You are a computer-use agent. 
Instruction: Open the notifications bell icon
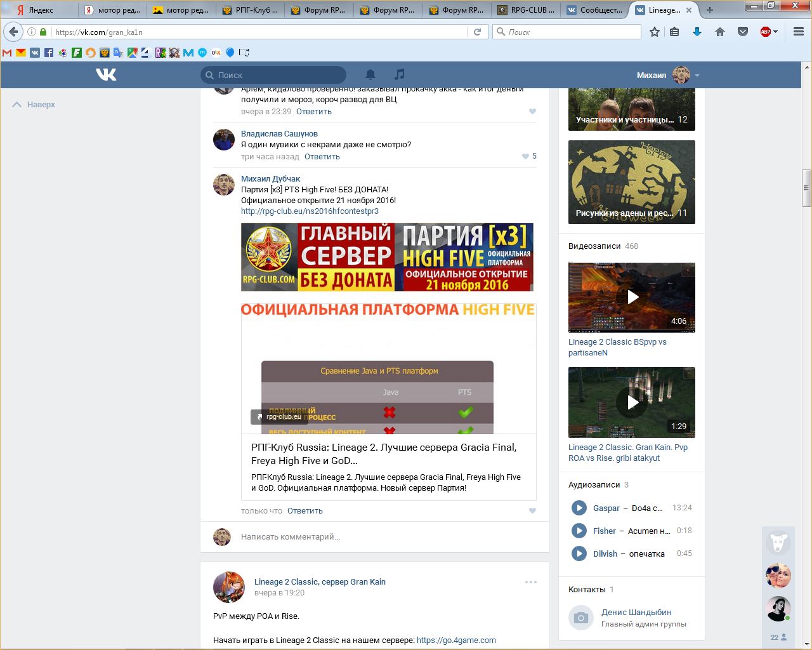(370, 75)
